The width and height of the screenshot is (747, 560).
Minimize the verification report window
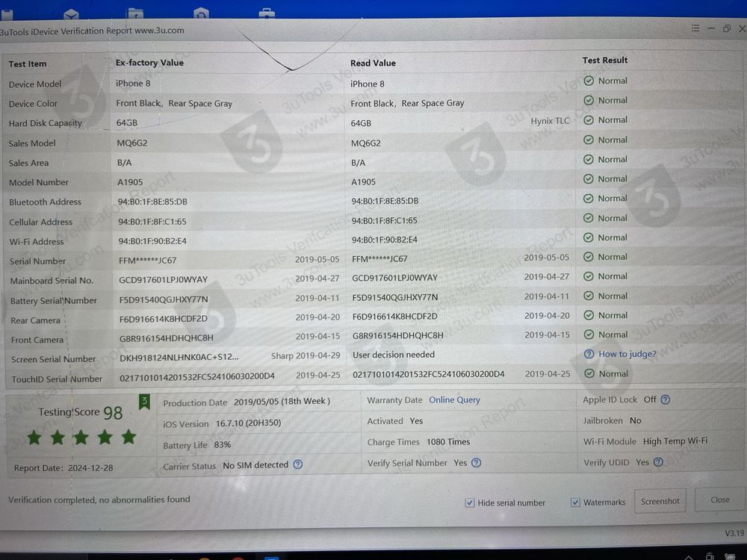711,28
